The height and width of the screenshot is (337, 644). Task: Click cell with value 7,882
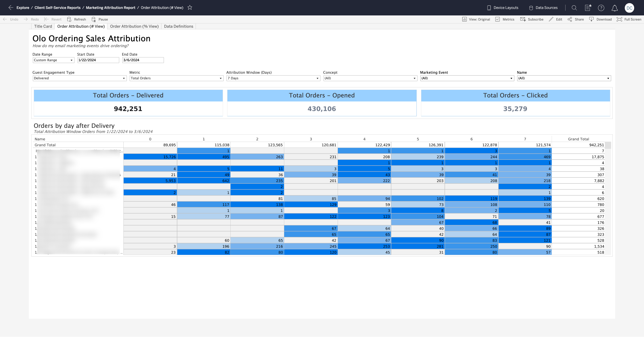pos(578,181)
